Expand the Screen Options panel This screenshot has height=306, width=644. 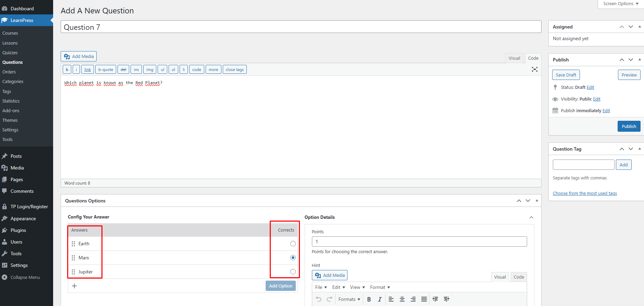coord(621,4)
